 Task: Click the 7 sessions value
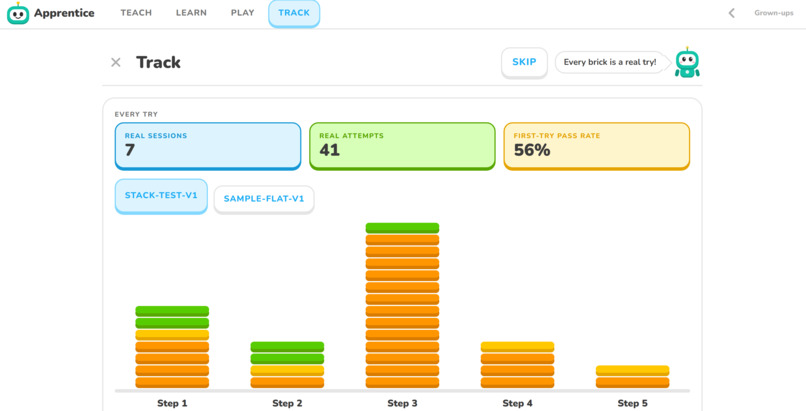pos(130,150)
